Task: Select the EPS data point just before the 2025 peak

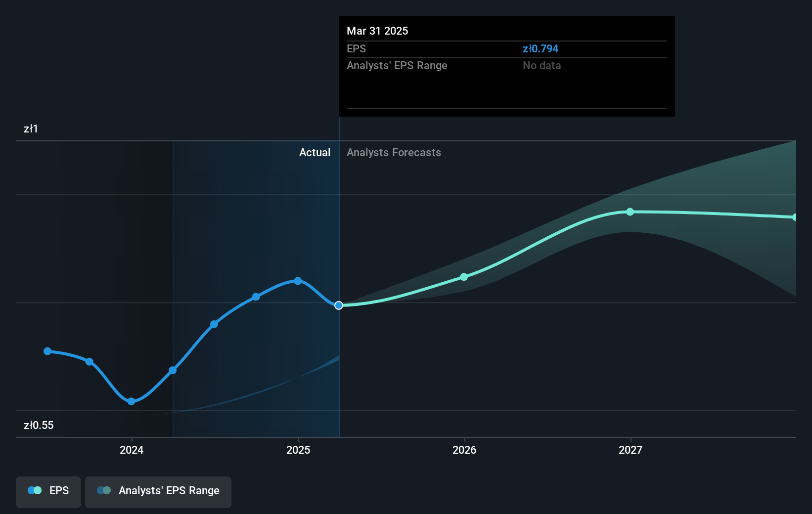Action: click(x=256, y=297)
